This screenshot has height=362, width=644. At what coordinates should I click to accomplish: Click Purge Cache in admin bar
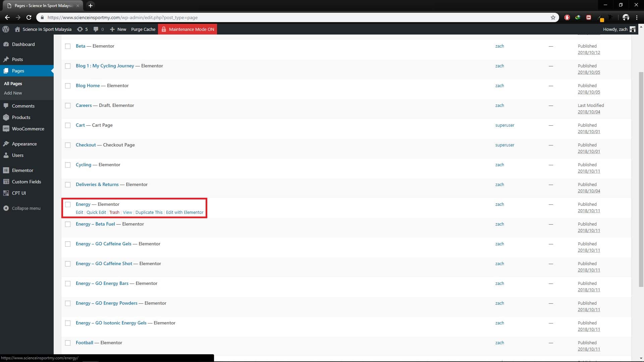point(143,29)
